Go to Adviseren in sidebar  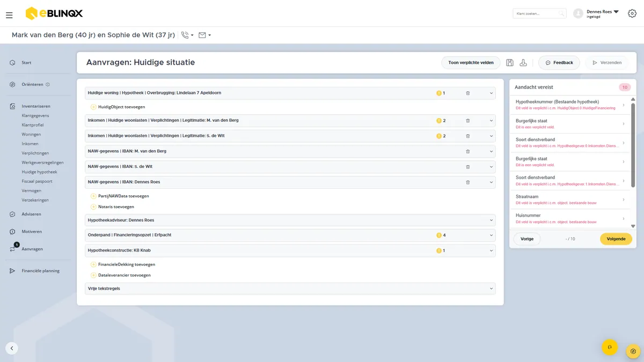point(31,214)
